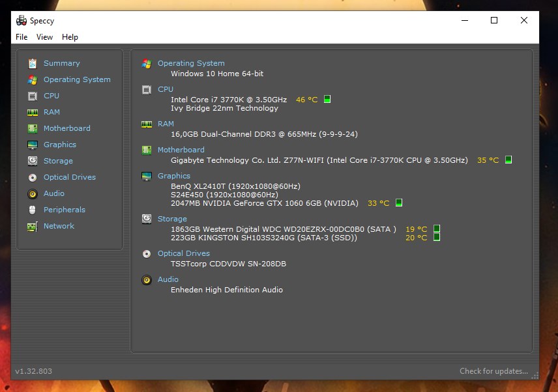Screen dimensions: 558x392
Task: Open the View menu
Action: coord(44,37)
